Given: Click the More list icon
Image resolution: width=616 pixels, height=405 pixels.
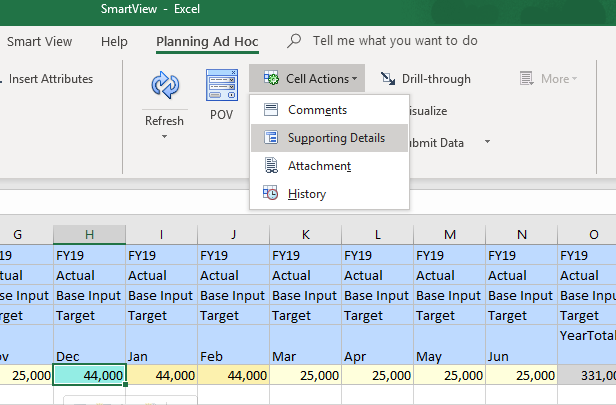Looking at the screenshot, I should 526,79.
